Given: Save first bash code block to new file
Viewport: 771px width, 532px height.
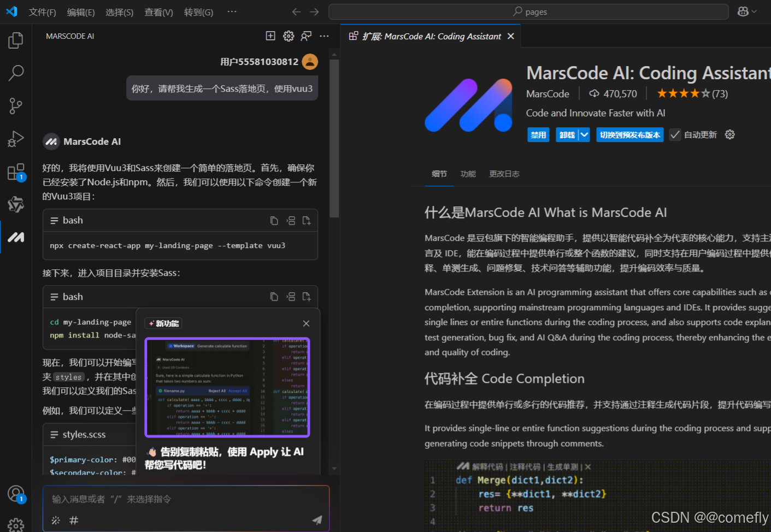Looking at the screenshot, I should [x=307, y=221].
